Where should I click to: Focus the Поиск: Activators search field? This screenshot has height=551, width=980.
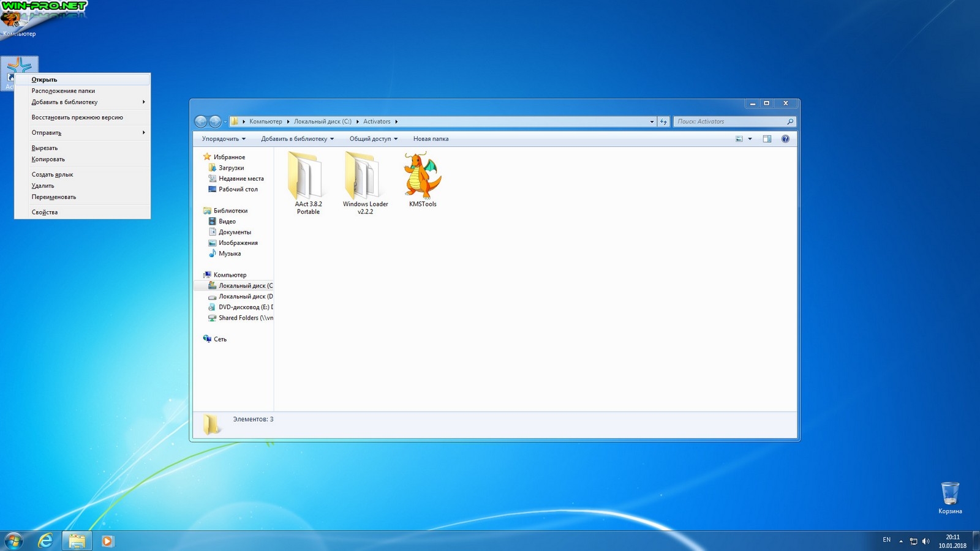[730, 122]
